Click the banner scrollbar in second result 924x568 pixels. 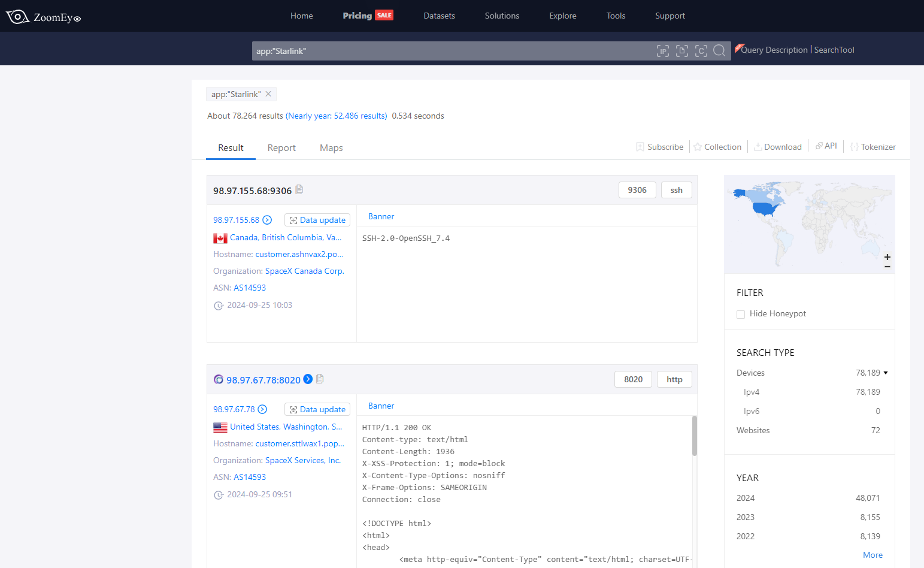(695, 436)
